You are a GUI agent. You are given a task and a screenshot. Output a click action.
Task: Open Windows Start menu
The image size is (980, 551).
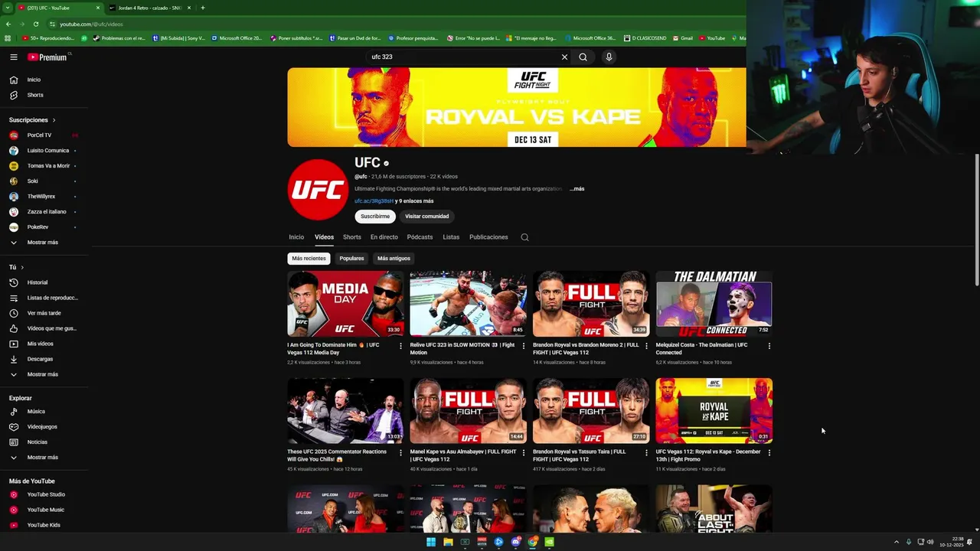430,542
